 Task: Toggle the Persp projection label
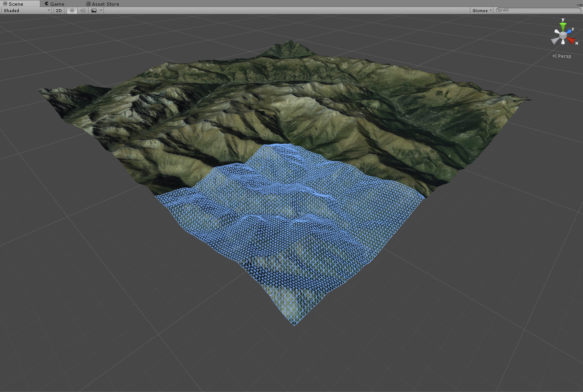(x=562, y=56)
